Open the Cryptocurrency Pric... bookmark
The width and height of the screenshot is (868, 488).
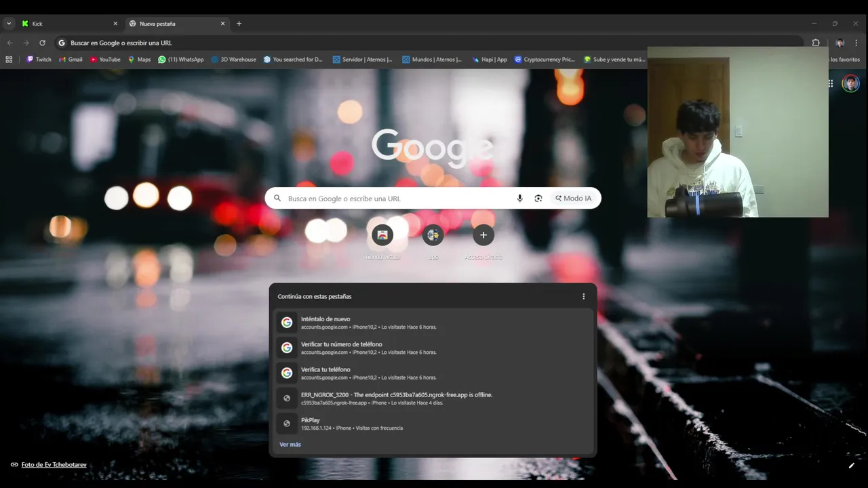point(545,60)
